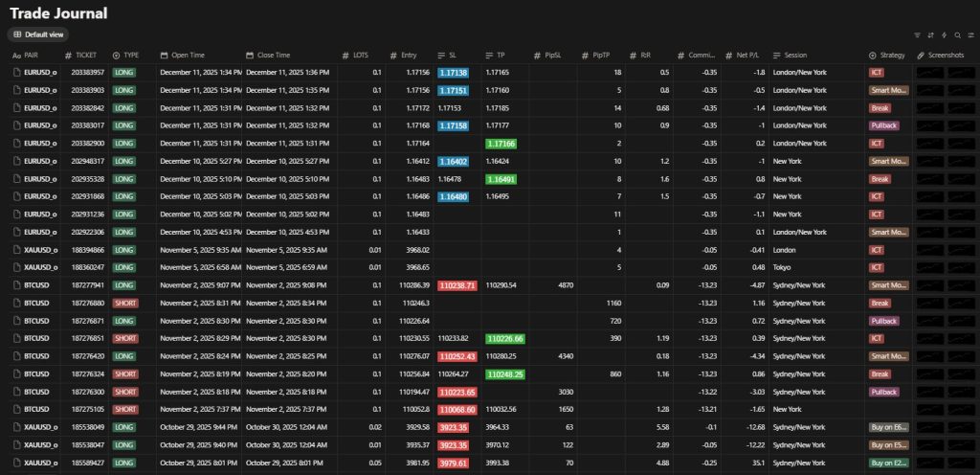This screenshot has width=980, height=475.
Task: Click the paperclip icon in Screenshots header
Action: tap(921, 55)
